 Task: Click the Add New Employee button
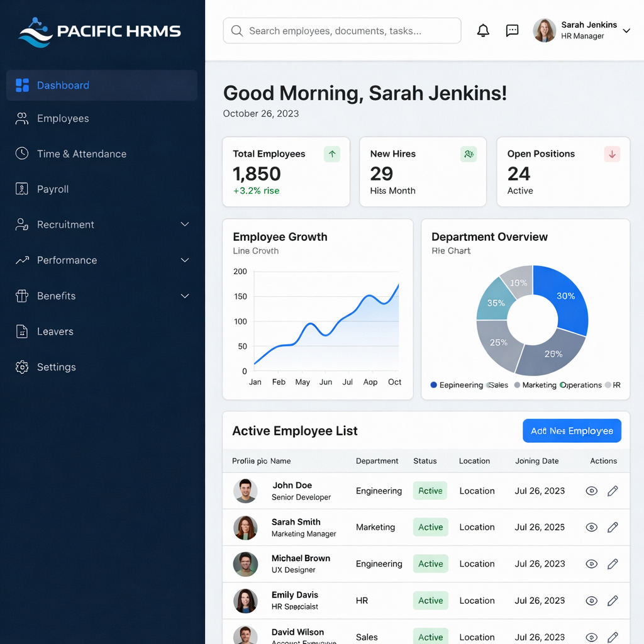(x=572, y=431)
